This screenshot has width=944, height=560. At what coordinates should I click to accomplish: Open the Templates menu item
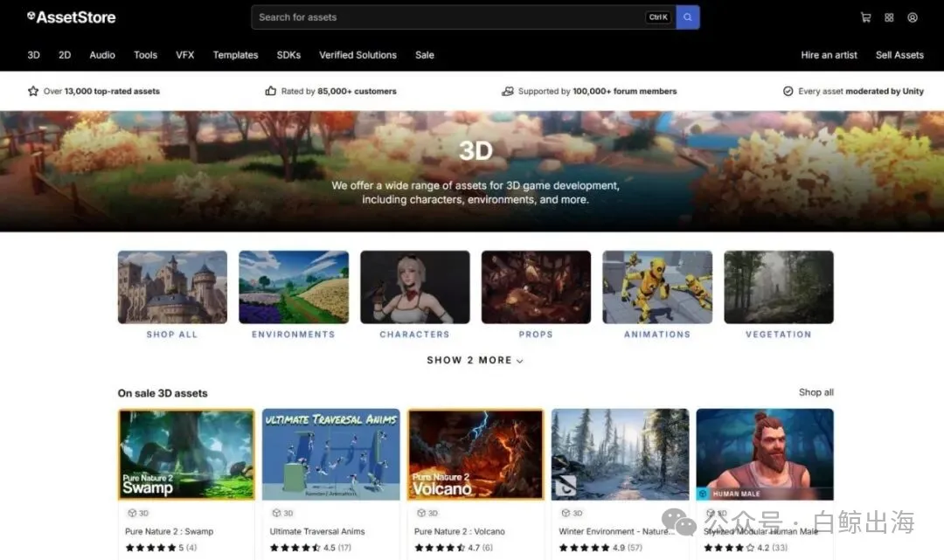tap(235, 55)
